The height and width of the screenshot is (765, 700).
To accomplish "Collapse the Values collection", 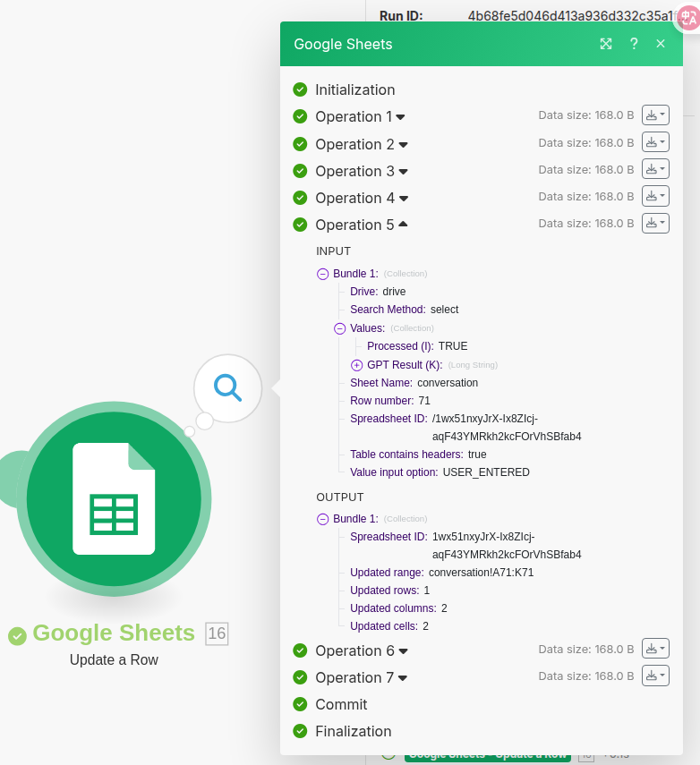I will point(340,329).
